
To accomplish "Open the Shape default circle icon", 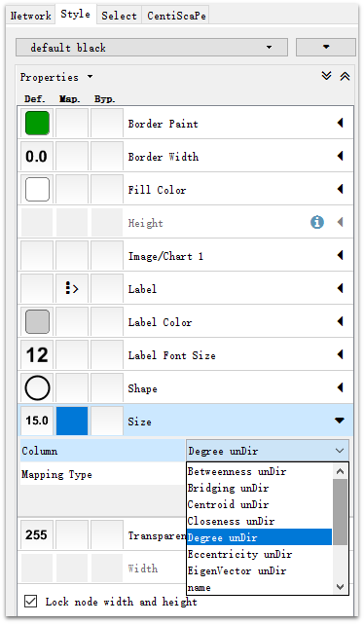I will pyautogui.click(x=37, y=387).
